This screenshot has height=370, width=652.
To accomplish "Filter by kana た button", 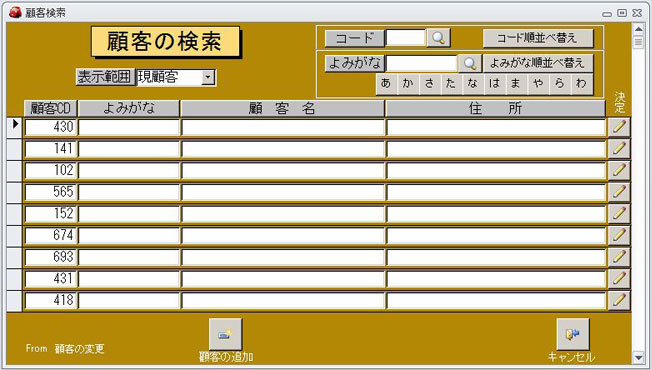I will click(451, 84).
